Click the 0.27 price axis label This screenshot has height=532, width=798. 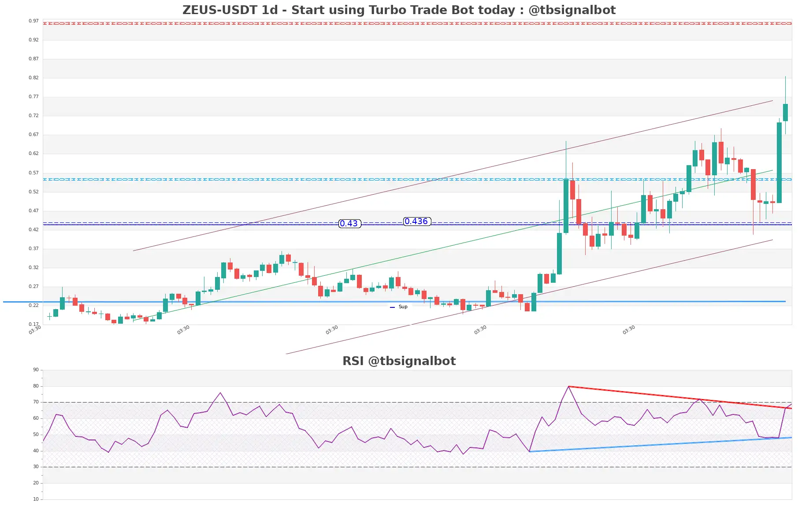click(33, 287)
